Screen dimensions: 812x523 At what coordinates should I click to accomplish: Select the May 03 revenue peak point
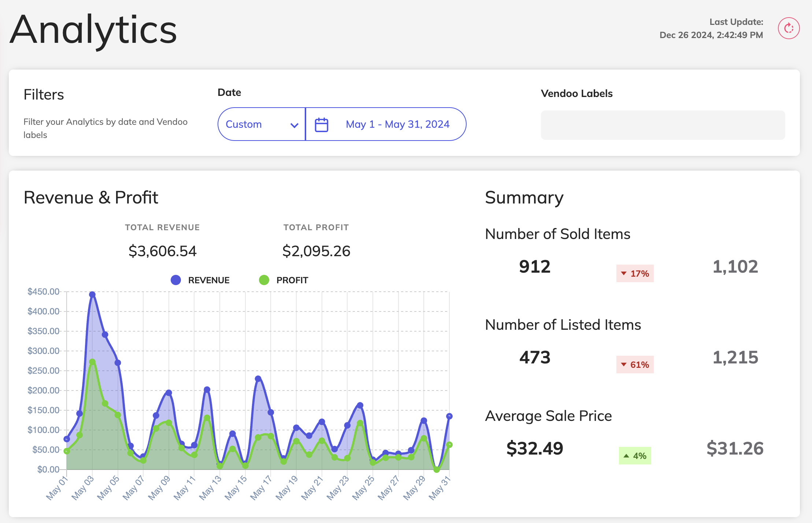pyautogui.click(x=92, y=295)
